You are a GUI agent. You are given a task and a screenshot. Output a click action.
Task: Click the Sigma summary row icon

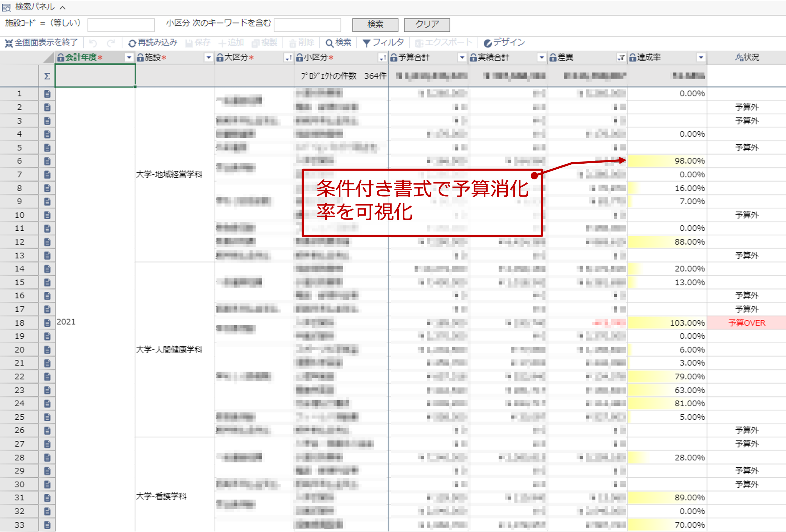(47, 76)
